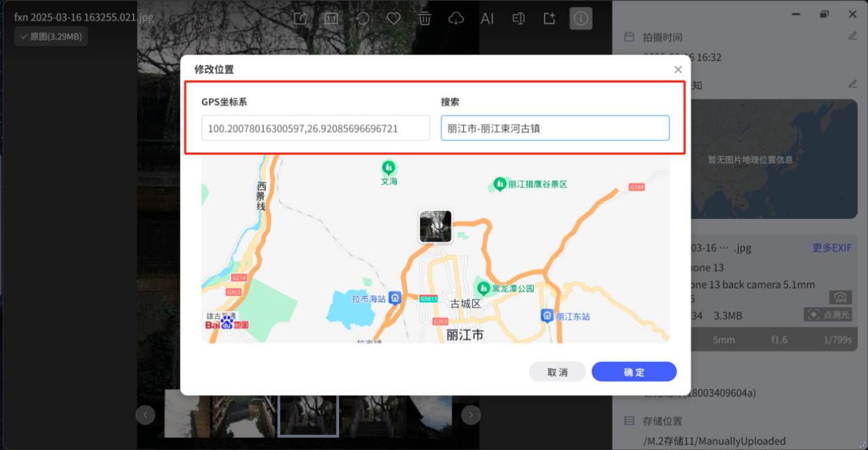Click the f1.6 aperture value
This screenshot has height=450, width=868.
(778, 340)
